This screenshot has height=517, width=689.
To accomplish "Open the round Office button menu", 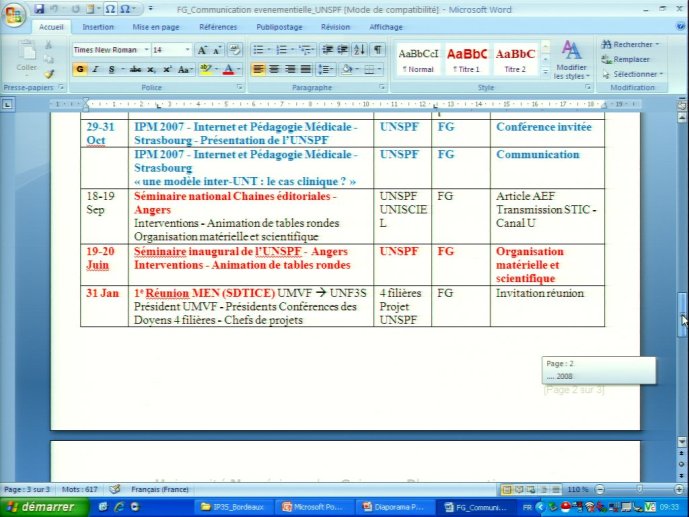I will (13, 15).
